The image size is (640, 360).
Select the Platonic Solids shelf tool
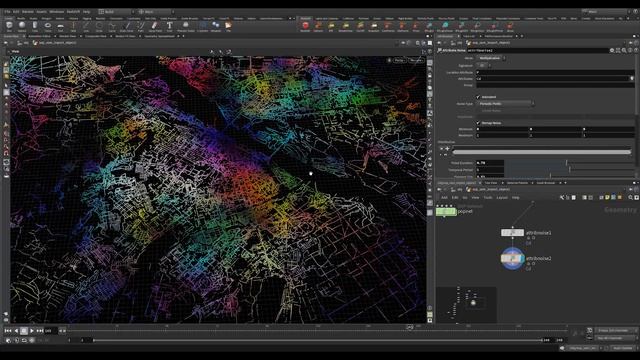(186, 27)
